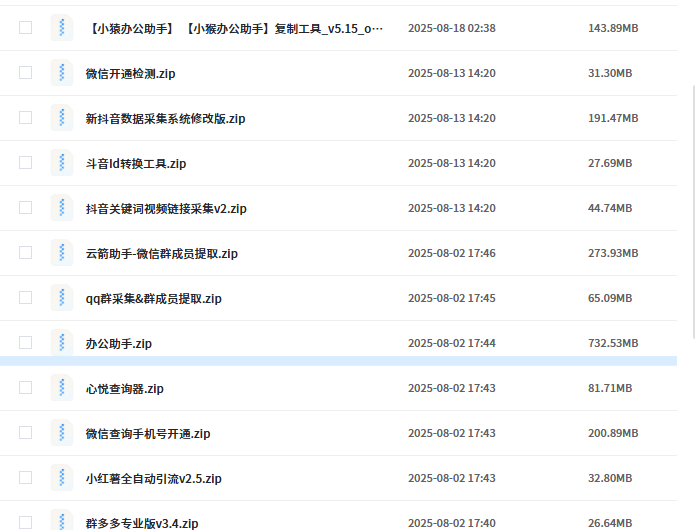Toggle the checkbox beside 微信开通检测.zip
This screenshot has height=530, width=695.
point(25,73)
